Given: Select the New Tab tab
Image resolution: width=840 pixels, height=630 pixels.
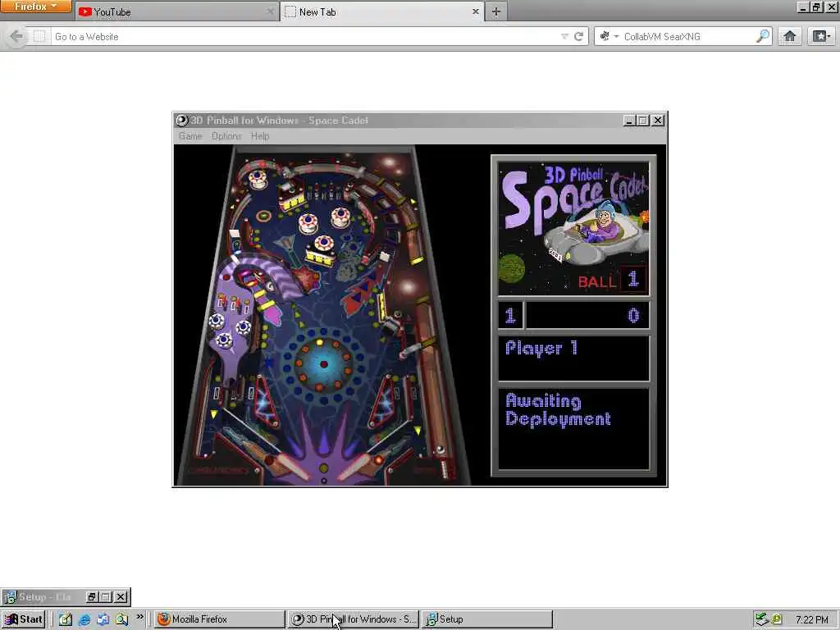Looking at the screenshot, I should click(x=381, y=11).
